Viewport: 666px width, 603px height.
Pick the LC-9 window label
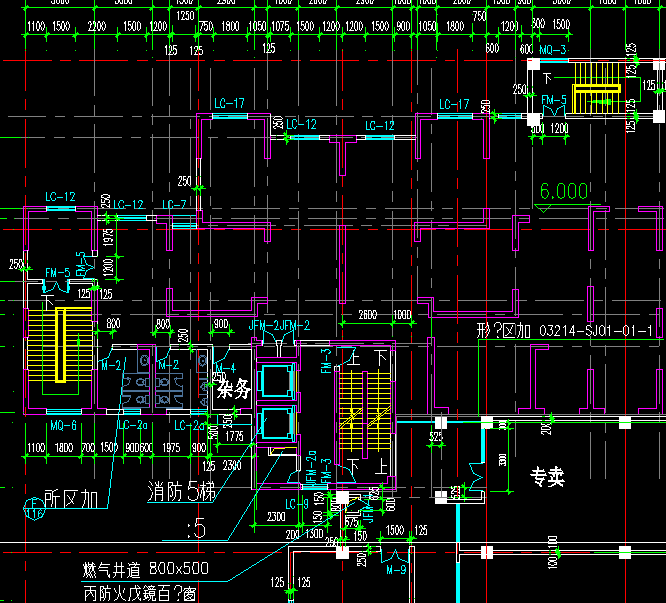[x=296, y=503]
